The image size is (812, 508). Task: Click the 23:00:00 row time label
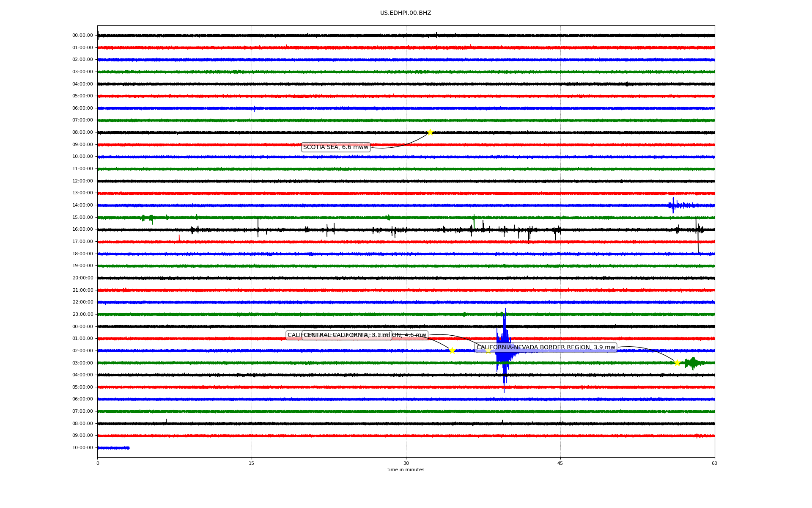[82, 315]
